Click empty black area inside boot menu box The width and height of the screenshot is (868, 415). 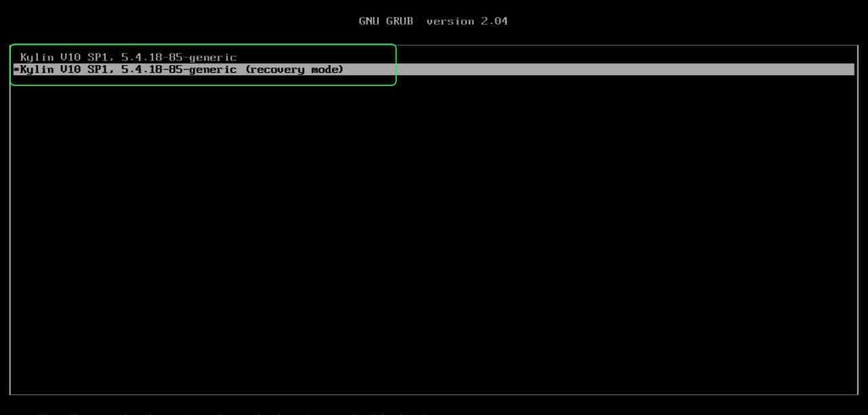pos(434,237)
